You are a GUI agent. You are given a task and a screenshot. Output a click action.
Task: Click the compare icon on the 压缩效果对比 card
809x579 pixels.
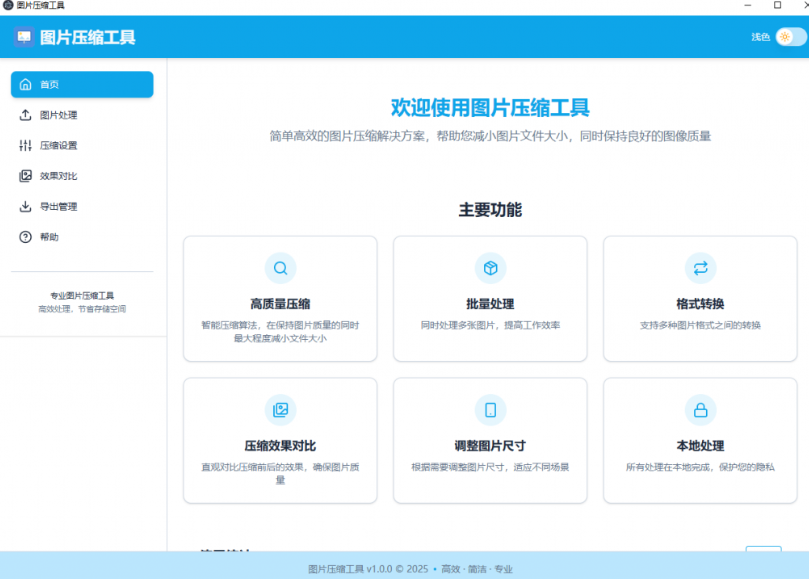[x=279, y=411]
